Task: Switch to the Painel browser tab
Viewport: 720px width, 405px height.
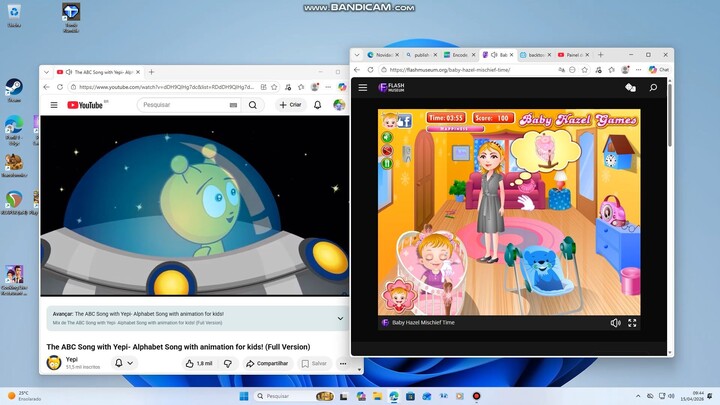Action: [x=573, y=55]
